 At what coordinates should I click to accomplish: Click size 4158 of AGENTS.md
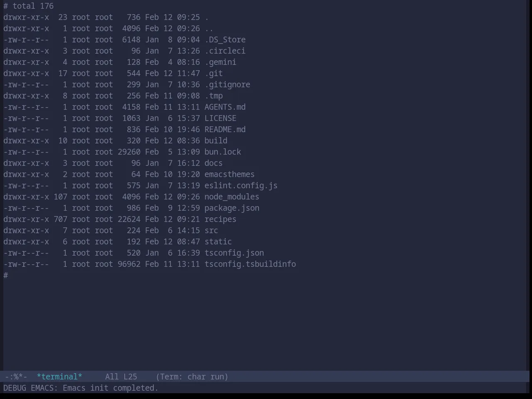[131, 107]
